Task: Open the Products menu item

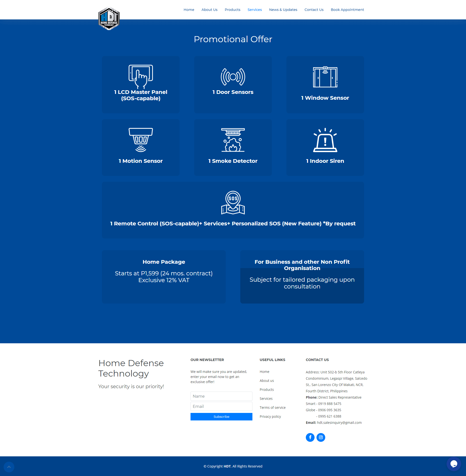Action: (232, 10)
